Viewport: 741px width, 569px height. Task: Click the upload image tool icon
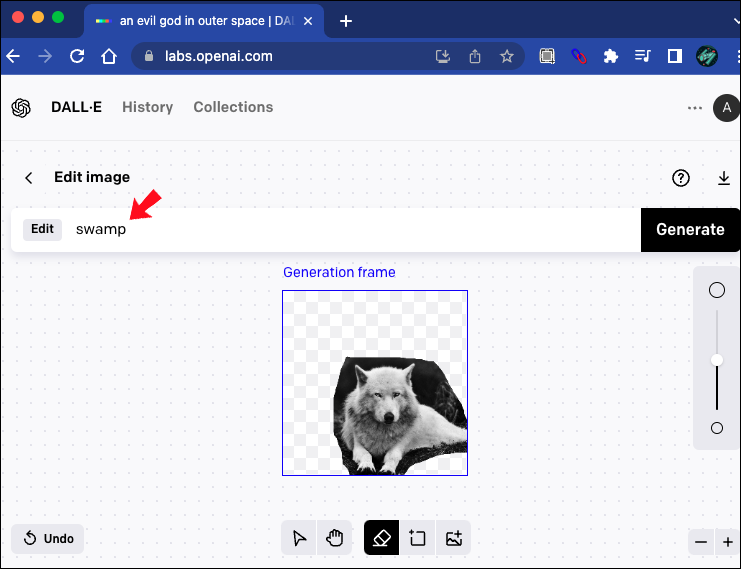453,538
